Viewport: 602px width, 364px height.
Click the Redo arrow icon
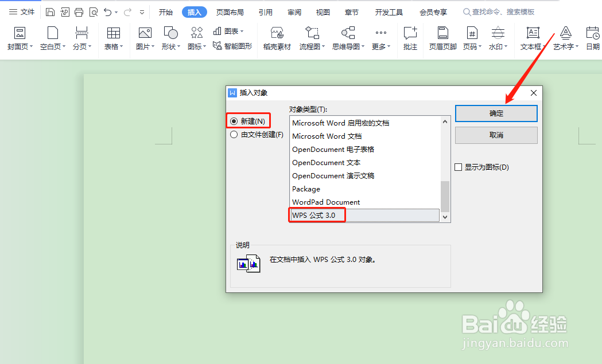[x=128, y=12]
